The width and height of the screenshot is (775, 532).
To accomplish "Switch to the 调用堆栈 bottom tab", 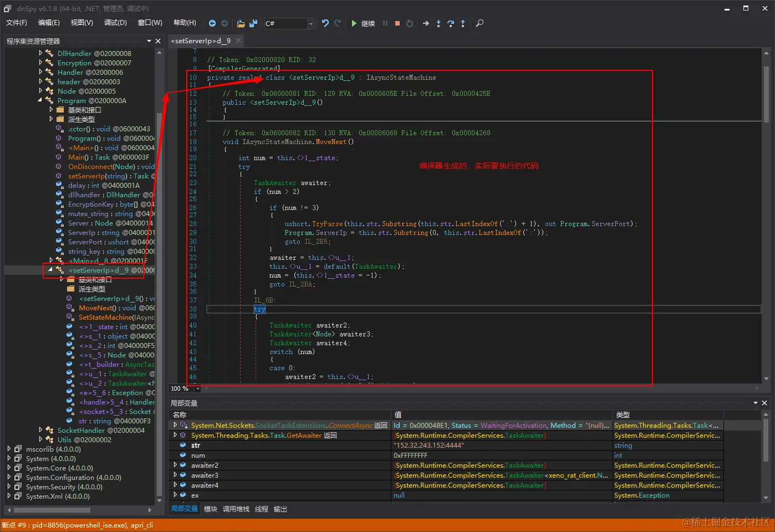I will 236,509.
